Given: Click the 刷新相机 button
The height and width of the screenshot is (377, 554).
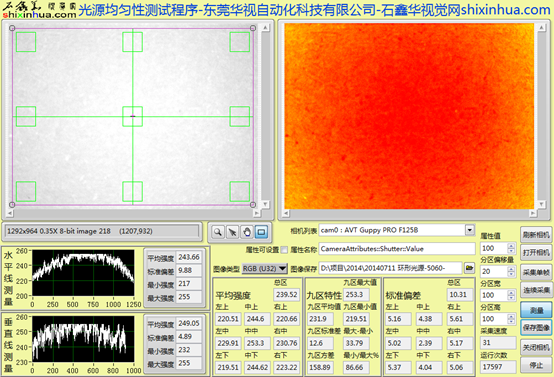Looking at the screenshot, I should tap(536, 235).
